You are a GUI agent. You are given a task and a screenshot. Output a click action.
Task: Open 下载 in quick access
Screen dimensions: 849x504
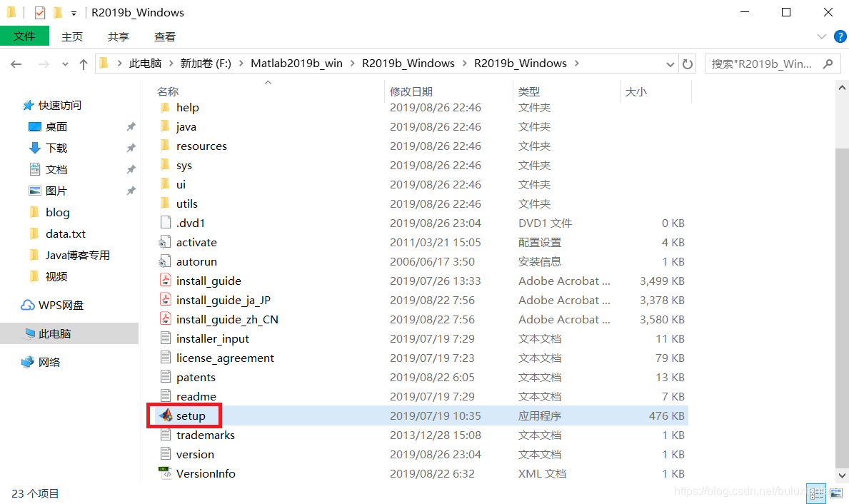48,148
